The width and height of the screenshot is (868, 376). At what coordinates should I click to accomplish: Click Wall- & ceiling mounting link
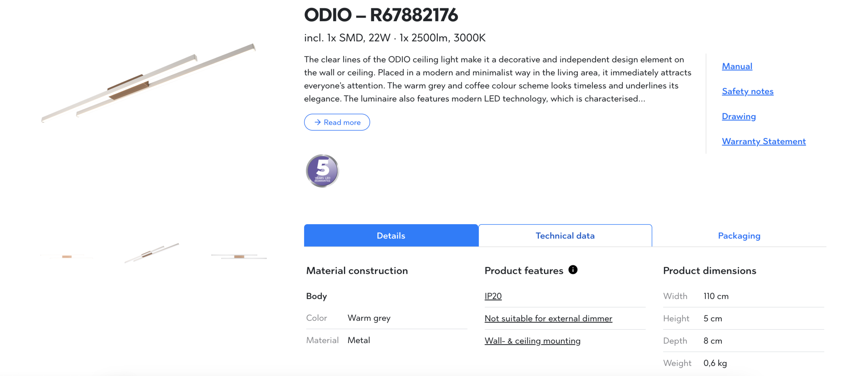point(532,341)
